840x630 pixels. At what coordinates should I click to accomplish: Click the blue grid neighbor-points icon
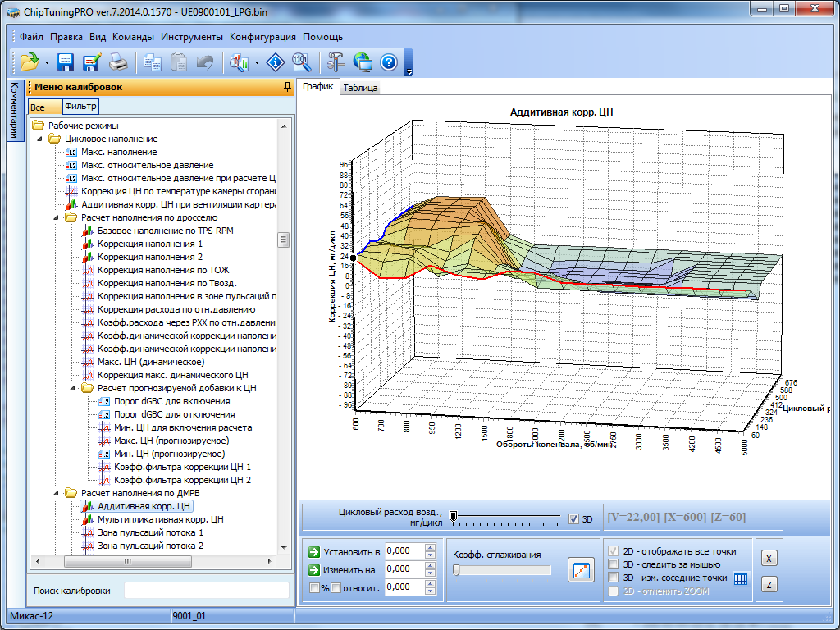point(741,578)
